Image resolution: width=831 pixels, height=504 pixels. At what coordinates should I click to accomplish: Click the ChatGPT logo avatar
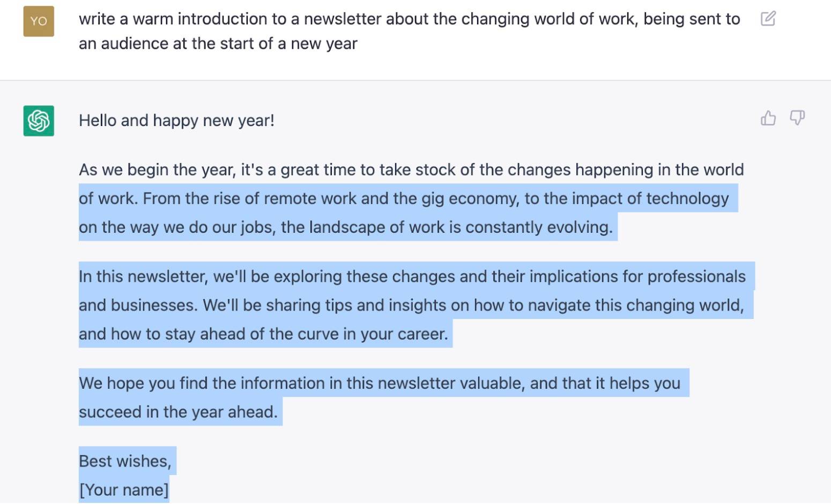(x=39, y=121)
